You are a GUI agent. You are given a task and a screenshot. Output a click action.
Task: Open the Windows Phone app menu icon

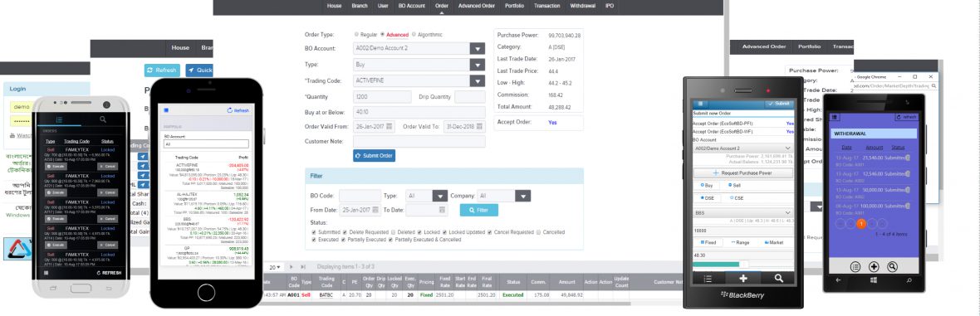point(835,117)
